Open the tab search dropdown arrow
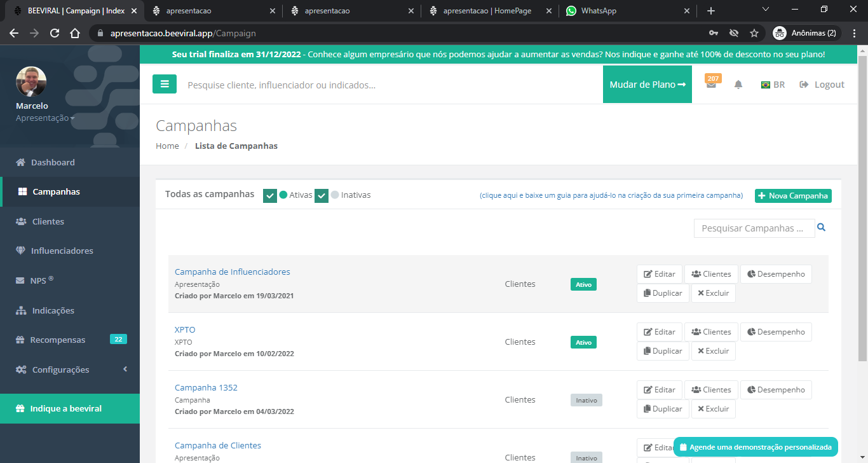The image size is (868, 463). pos(766,10)
